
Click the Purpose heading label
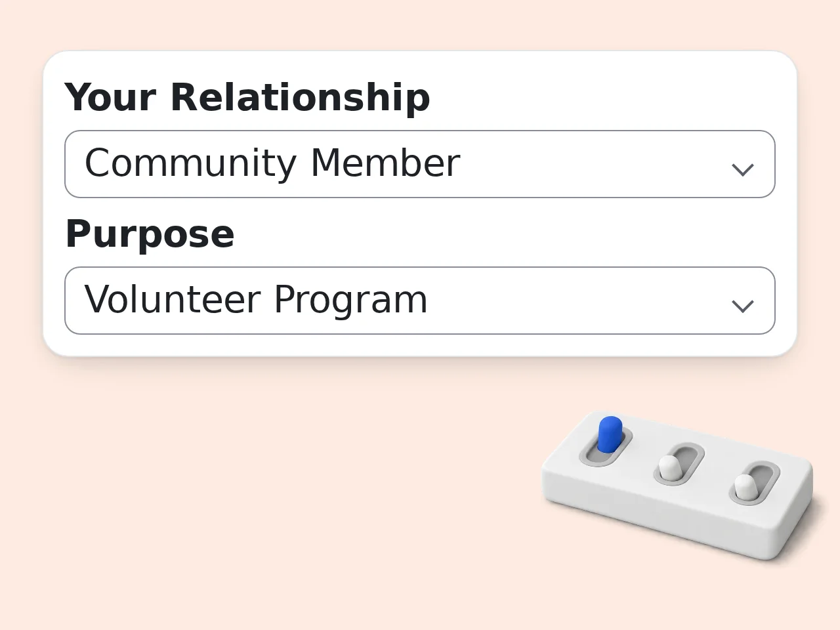[150, 234]
